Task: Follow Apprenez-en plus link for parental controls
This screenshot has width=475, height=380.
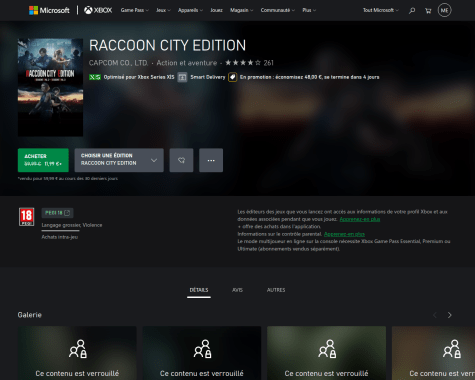Action: [344, 234]
